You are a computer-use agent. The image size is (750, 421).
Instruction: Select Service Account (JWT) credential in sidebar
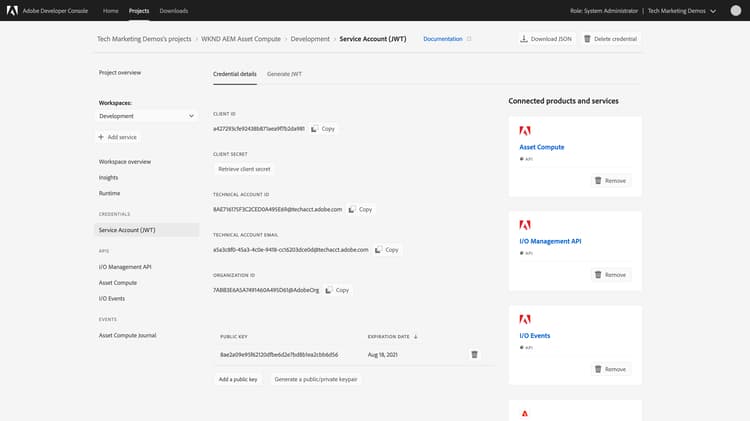tap(147, 230)
